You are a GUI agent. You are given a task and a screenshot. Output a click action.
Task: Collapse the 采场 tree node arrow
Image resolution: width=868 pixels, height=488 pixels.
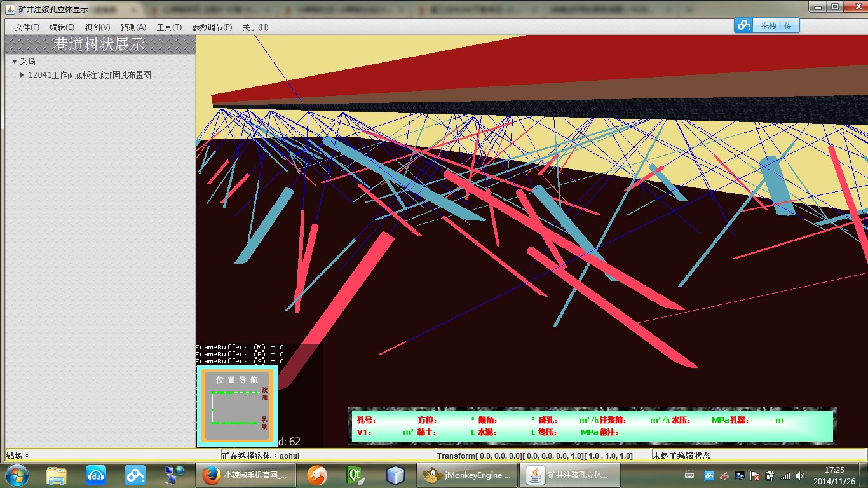pos(15,62)
